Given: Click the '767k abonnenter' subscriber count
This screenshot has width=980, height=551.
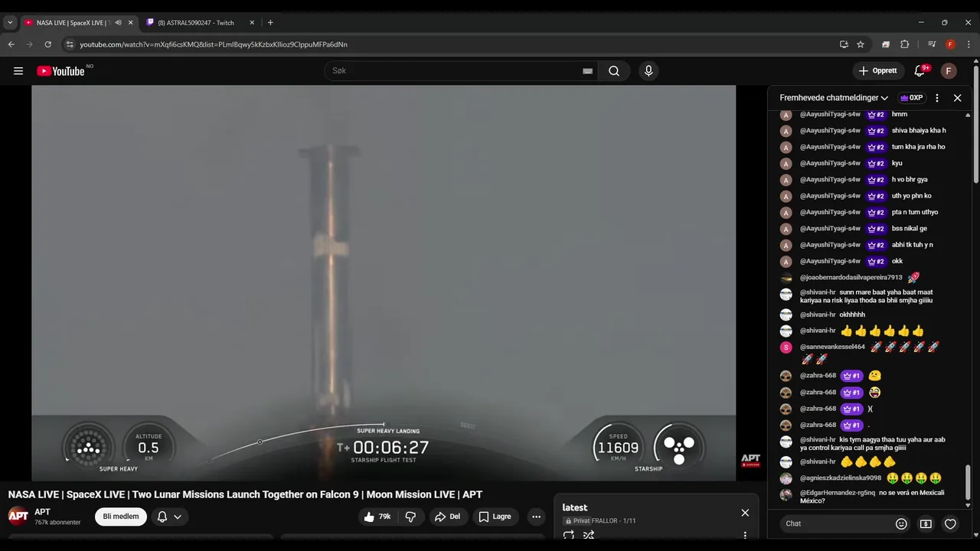Looking at the screenshot, I should (x=57, y=523).
